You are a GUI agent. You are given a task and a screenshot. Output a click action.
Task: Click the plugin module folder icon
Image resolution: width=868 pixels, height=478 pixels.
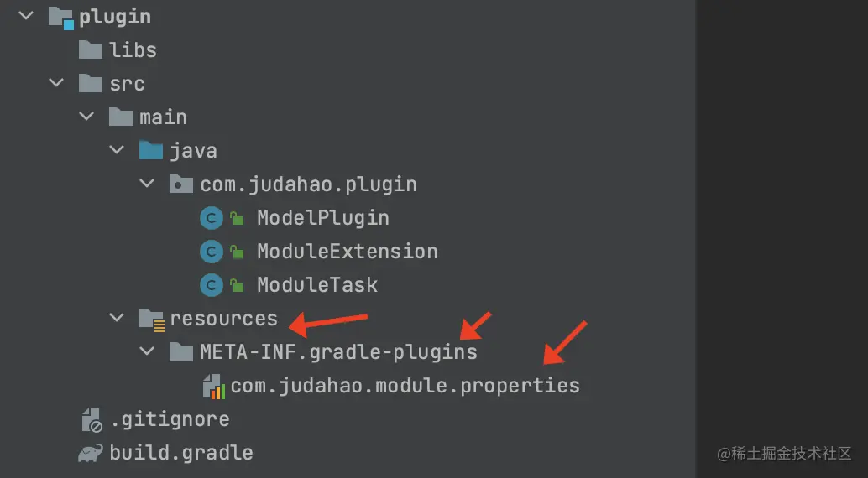click(x=61, y=18)
